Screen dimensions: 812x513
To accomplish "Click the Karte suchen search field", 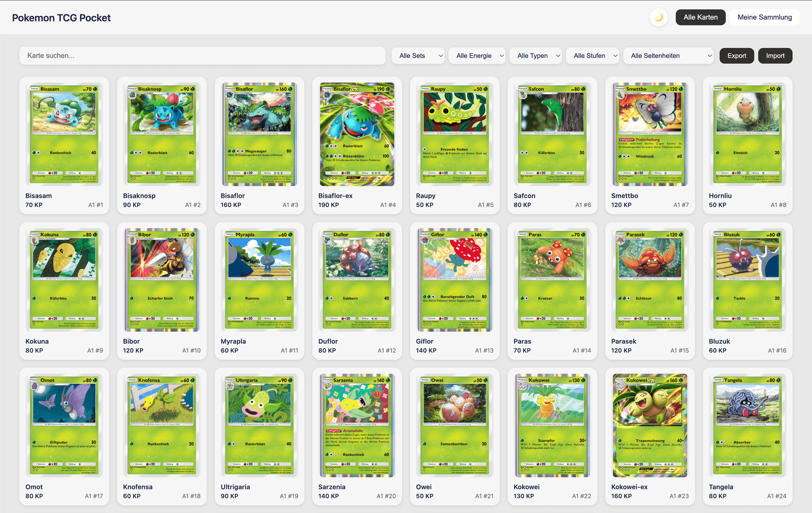I will (202, 56).
